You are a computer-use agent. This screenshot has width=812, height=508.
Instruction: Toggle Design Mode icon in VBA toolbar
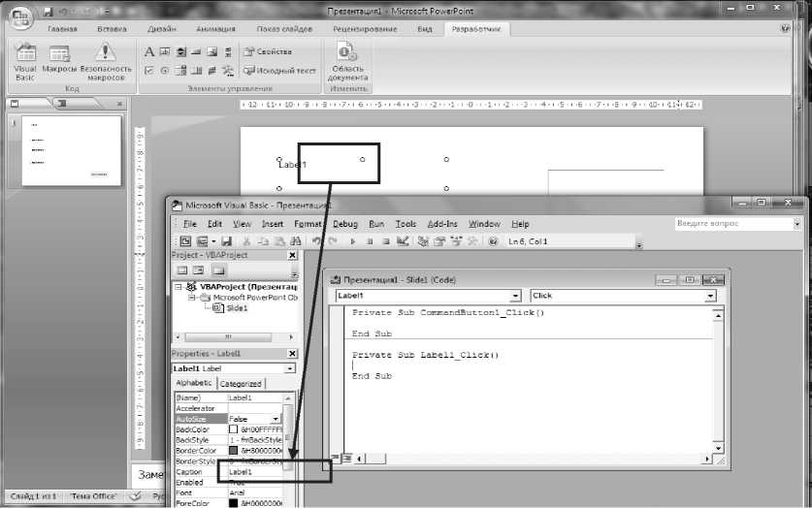(x=403, y=241)
